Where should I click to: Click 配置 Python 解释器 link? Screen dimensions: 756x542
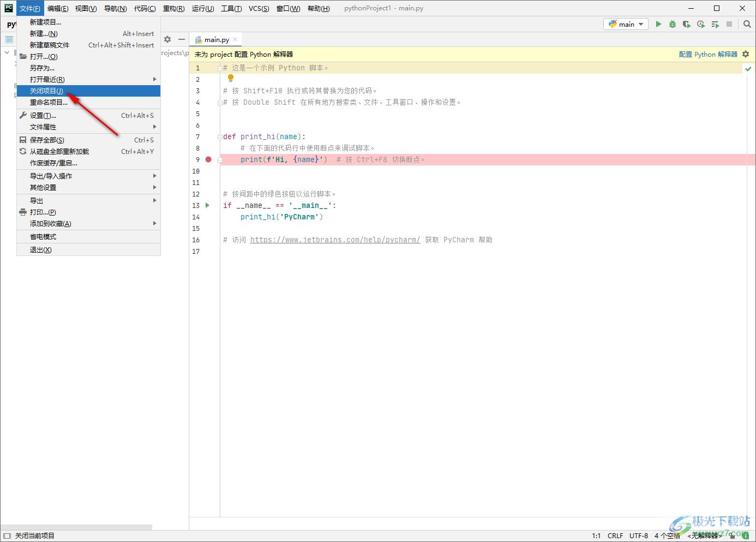[708, 54]
